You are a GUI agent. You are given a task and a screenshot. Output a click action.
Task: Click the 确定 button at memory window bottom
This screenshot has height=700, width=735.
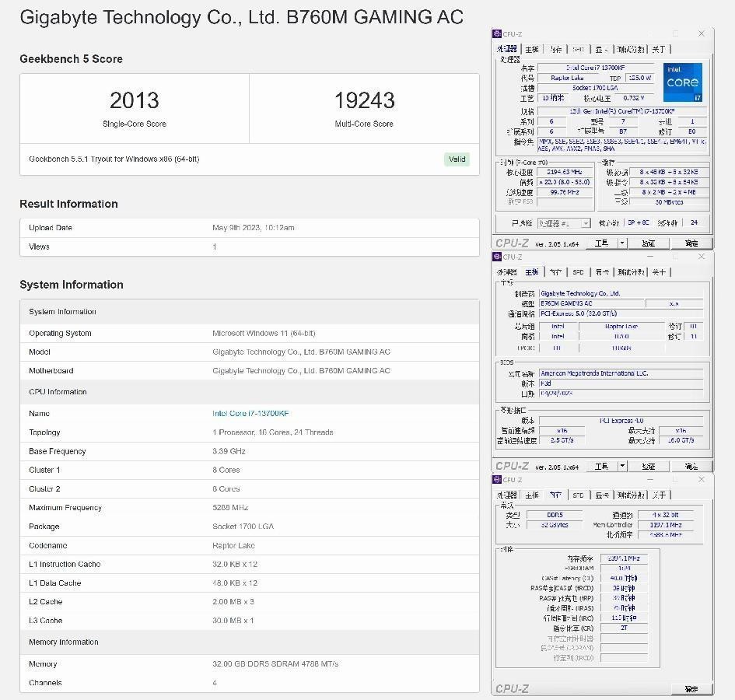[691, 688]
